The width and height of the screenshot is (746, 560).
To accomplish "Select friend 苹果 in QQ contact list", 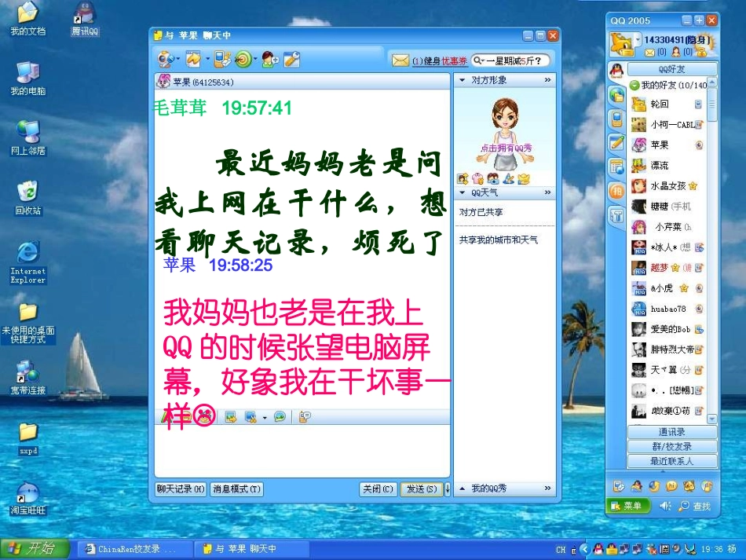I will pos(667,145).
